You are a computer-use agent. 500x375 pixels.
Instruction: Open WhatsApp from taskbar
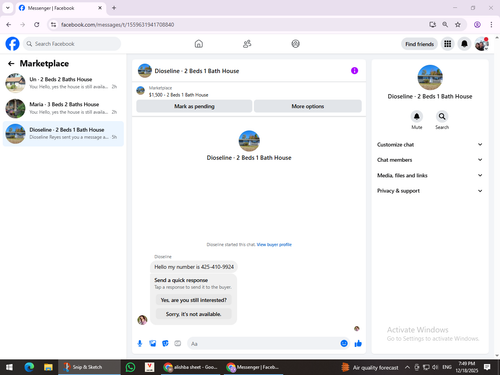tap(130, 367)
